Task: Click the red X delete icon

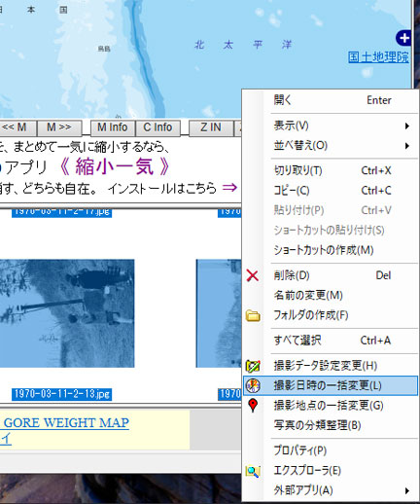Action: 253,275
